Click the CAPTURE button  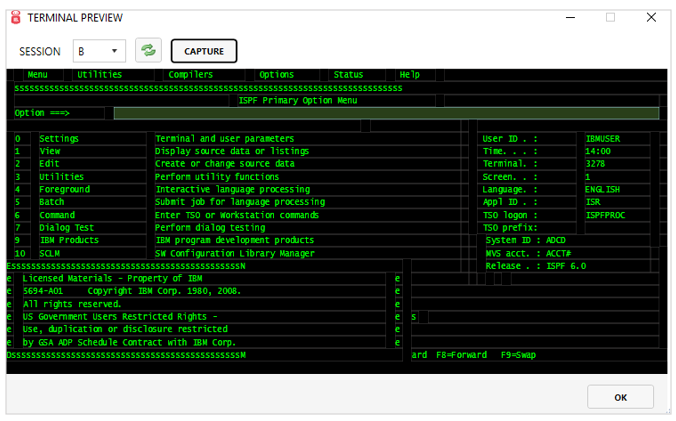click(204, 51)
